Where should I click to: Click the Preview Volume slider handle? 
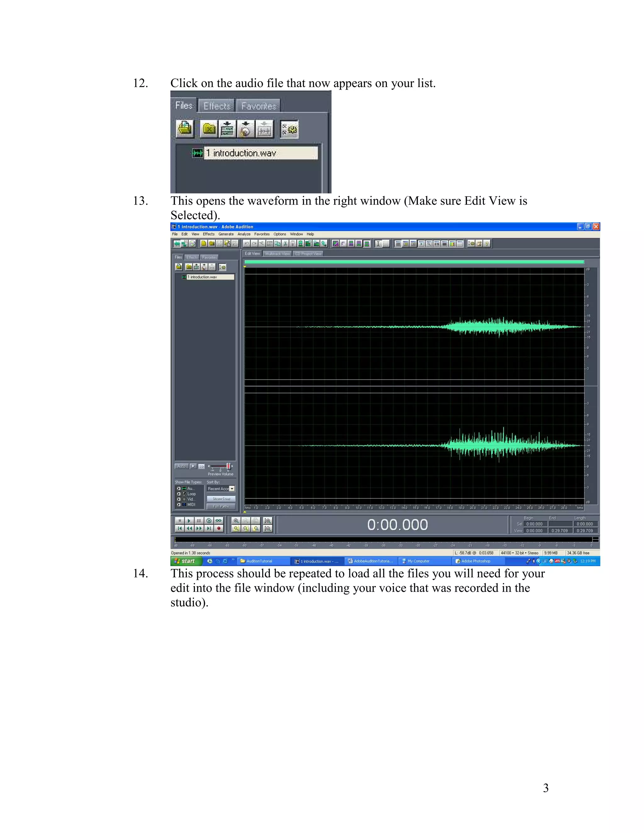228,466
